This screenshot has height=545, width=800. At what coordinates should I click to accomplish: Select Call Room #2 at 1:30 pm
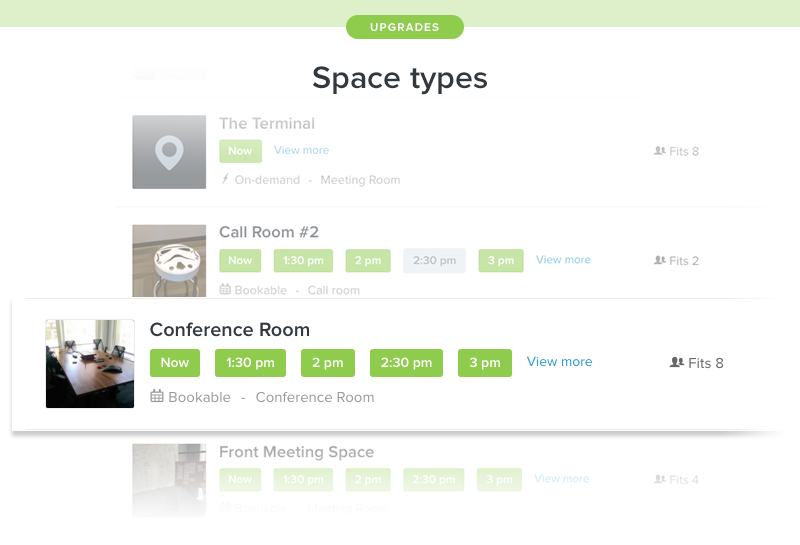(303, 261)
